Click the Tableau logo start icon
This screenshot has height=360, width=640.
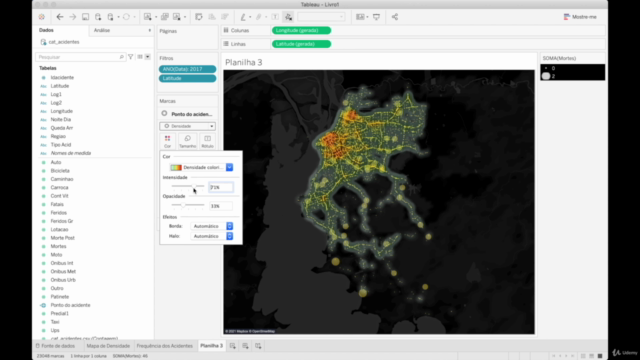[x=42, y=17]
